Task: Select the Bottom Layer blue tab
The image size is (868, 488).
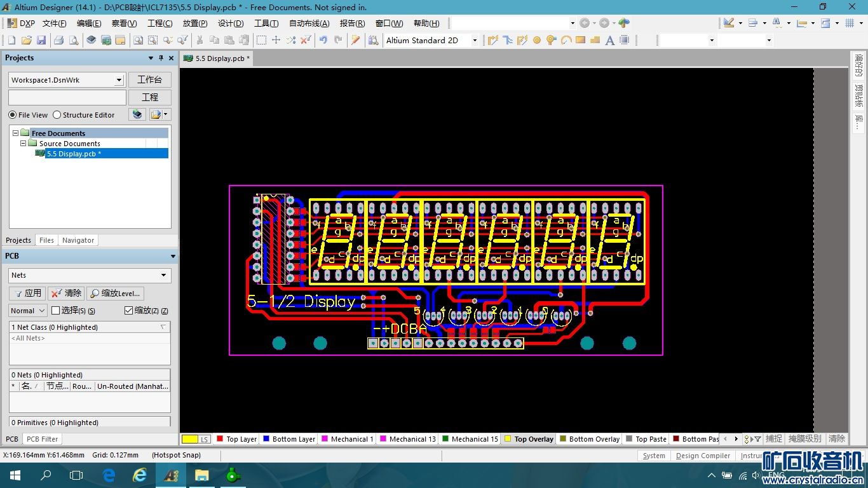Action: point(289,439)
